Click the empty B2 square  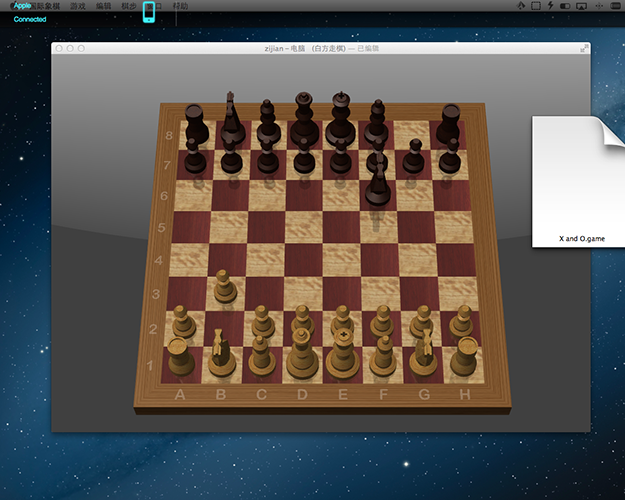(x=224, y=329)
